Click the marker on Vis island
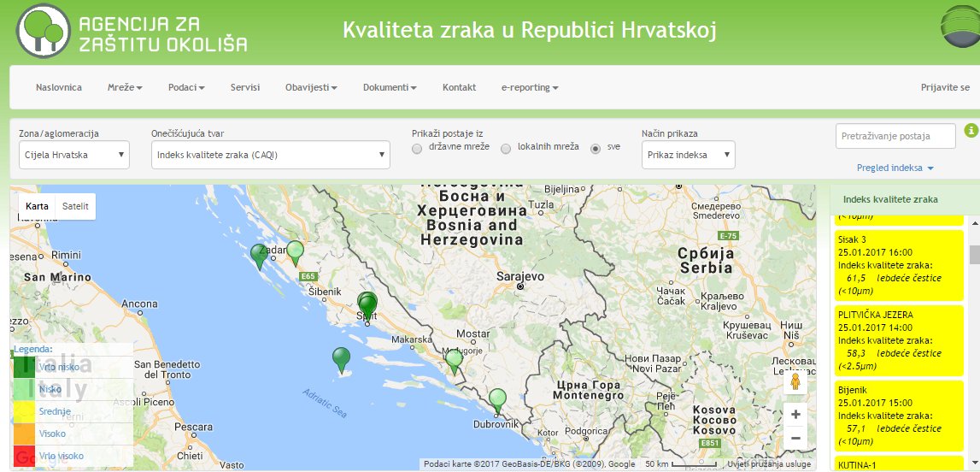The height and width of the screenshot is (472, 980). (341, 360)
